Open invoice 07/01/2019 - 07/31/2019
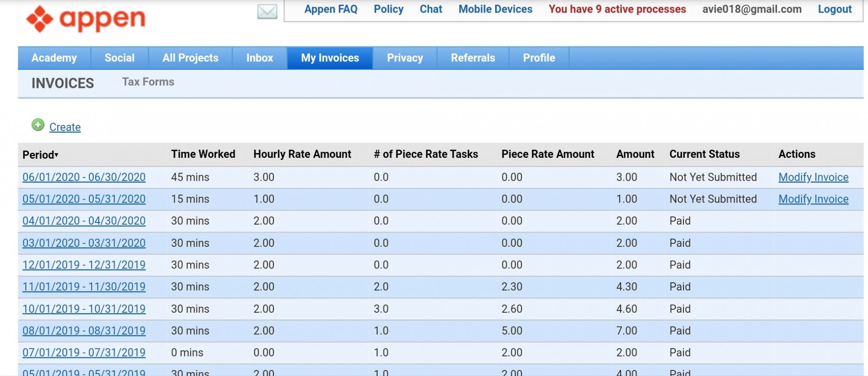Image resolution: width=868 pixels, height=376 pixels. (84, 353)
